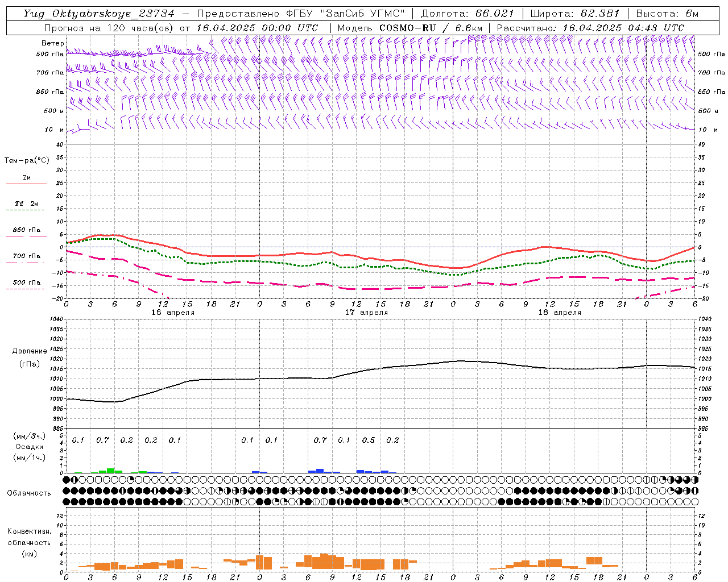728x582 pixels.
Task: Click the "Прогноз на 120 часа(ов)" text
Action: tap(109, 28)
